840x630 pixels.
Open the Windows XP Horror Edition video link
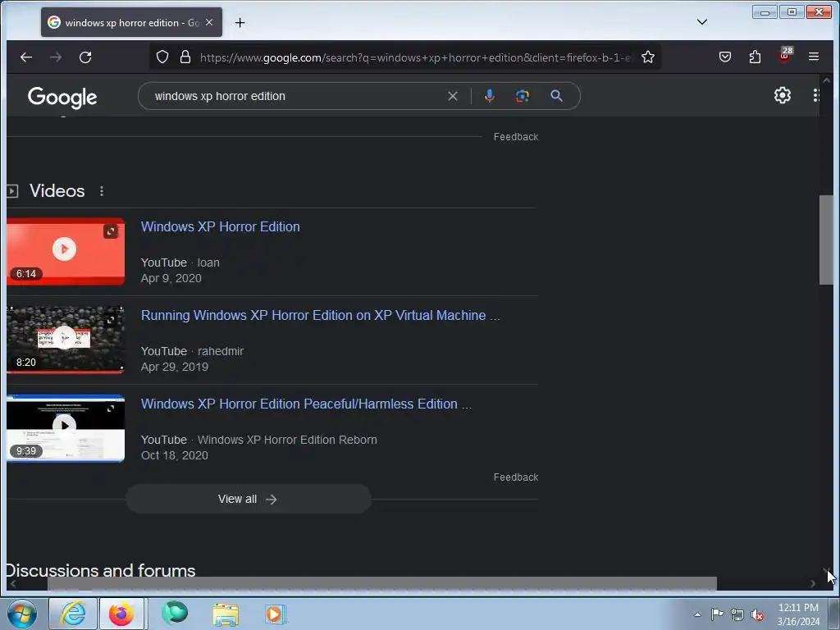pyautogui.click(x=220, y=226)
